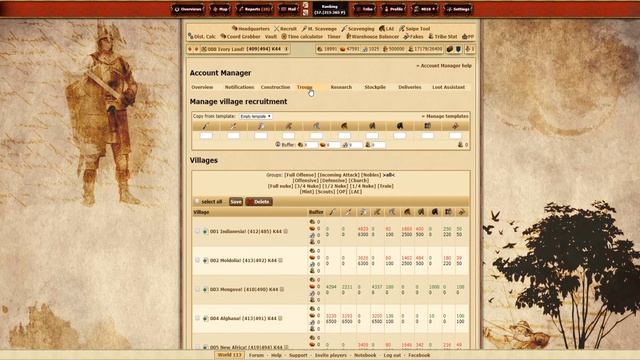Click buffer population input field
This screenshot has height=360, width=640.
378,145
